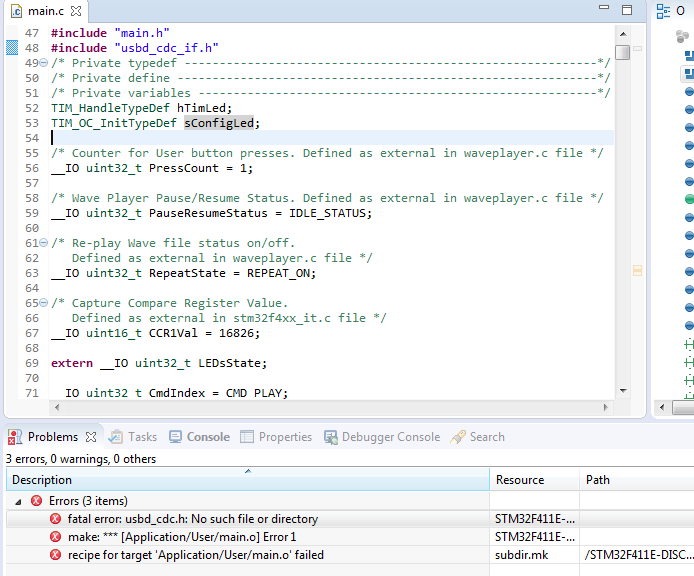Close the main.c editor tab

(78, 11)
